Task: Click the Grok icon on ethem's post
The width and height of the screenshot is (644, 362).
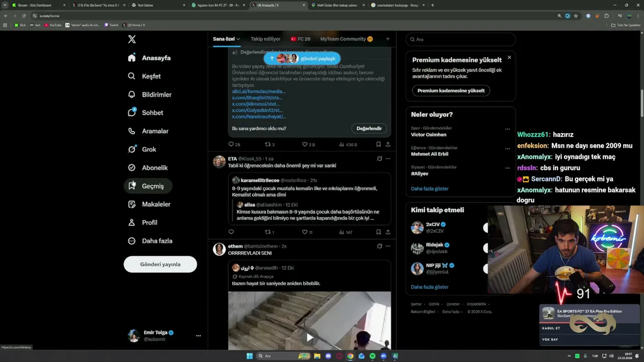Action: pyautogui.click(x=379, y=246)
